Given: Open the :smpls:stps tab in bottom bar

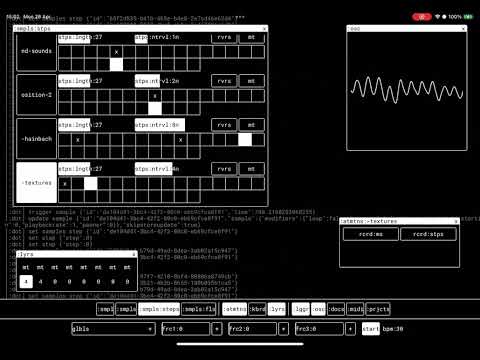Looking at the screenshot, I should [159, 309].
